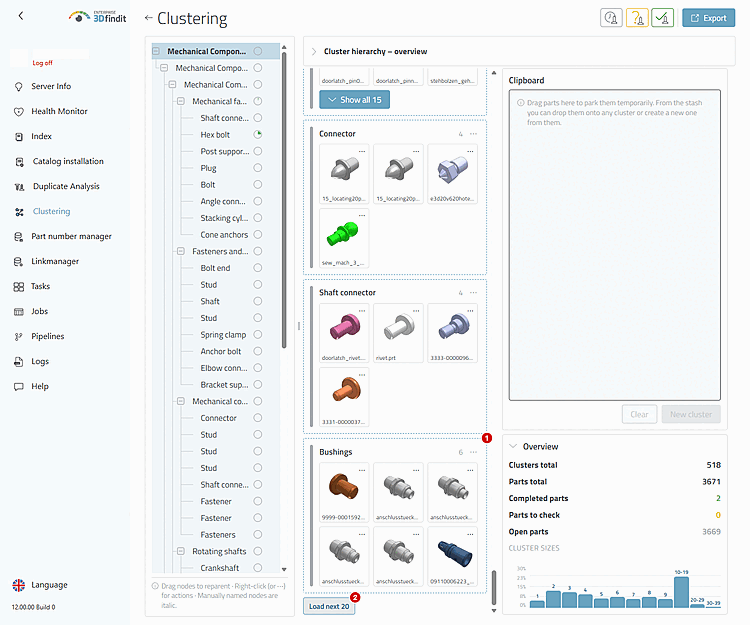Click the 10-19 cluster size bar
Image resolution: width=750 pixels, height=625 pixels.
coord(681,592)
